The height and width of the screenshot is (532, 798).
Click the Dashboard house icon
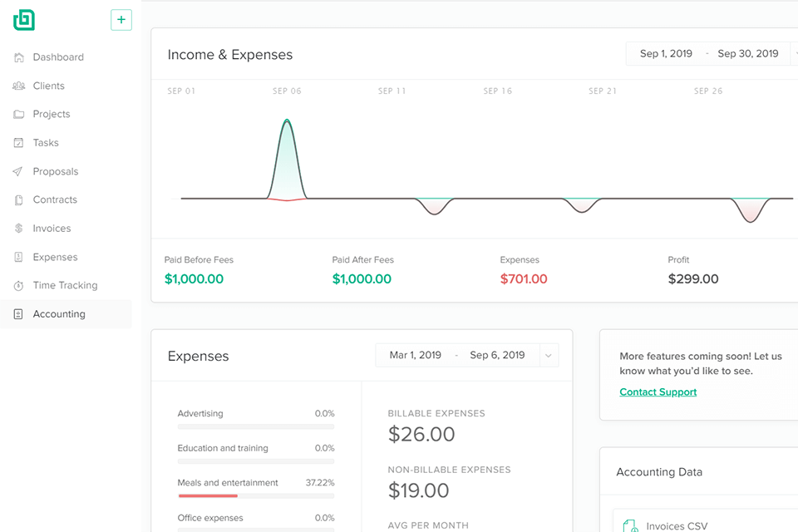tap(19, 57)
